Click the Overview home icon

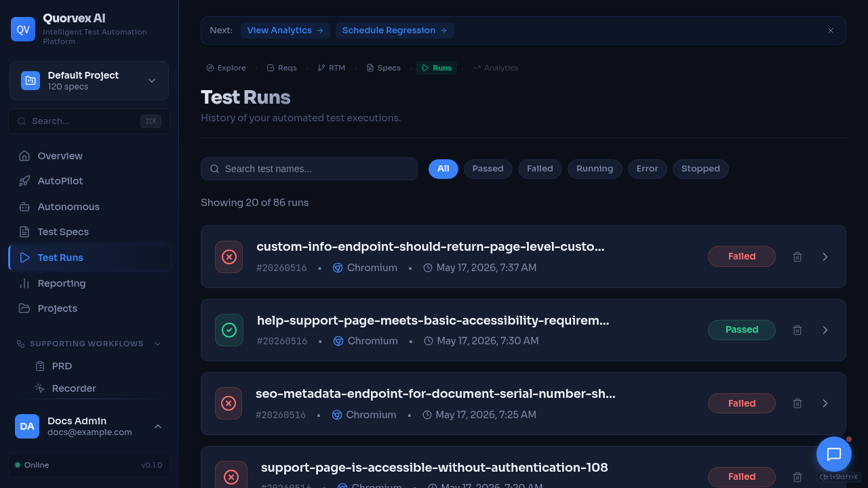[24, 156]
